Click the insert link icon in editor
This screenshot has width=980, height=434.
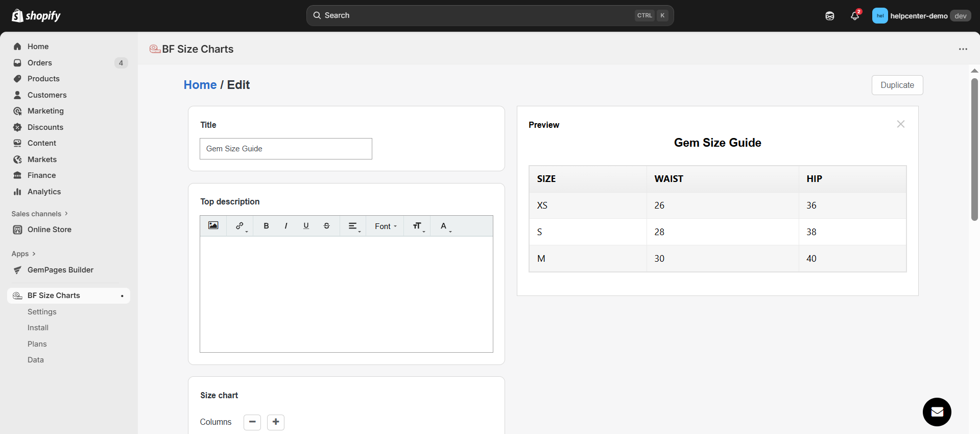[x=240, y=226]
